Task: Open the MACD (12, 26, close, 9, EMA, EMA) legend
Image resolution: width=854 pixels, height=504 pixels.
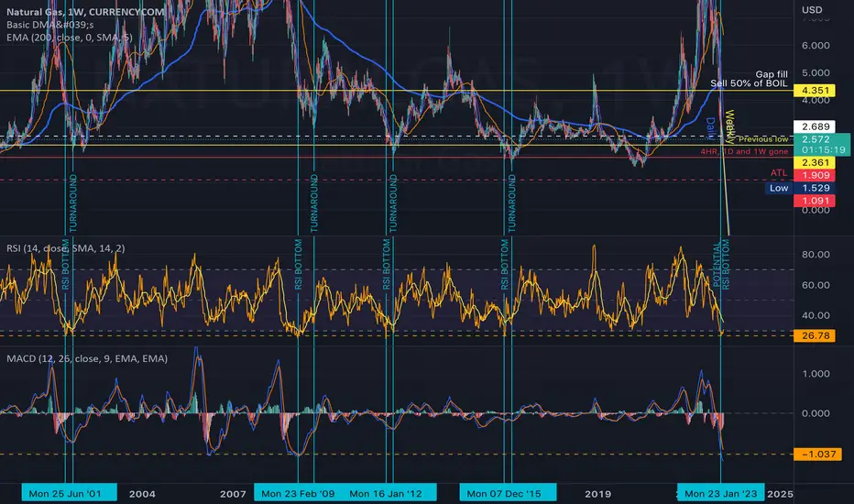Action: [x=87, y=358]
